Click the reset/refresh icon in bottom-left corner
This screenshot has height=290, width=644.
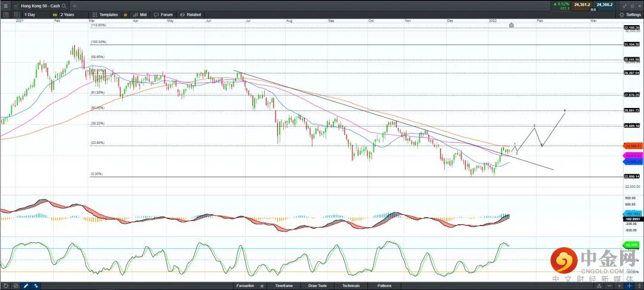(x=5, y=286)
